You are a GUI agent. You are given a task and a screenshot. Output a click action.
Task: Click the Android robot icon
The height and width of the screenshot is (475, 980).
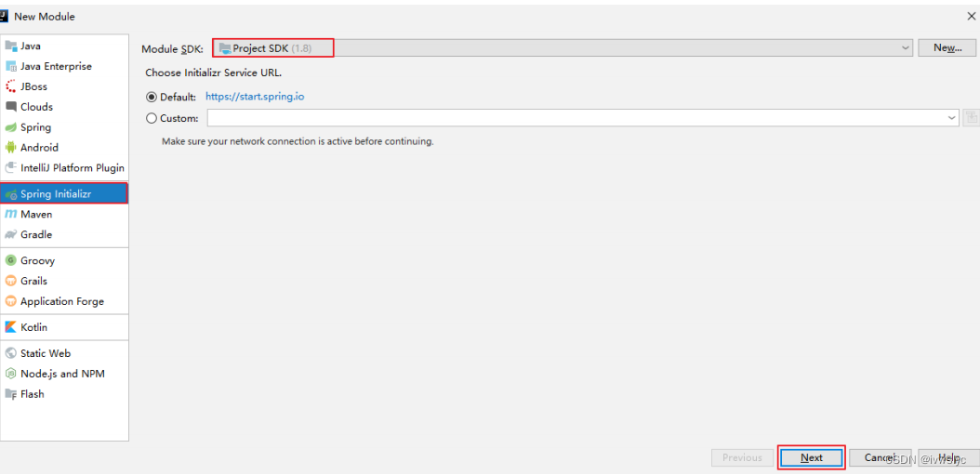pyautogui.click(x=10, y=148)
